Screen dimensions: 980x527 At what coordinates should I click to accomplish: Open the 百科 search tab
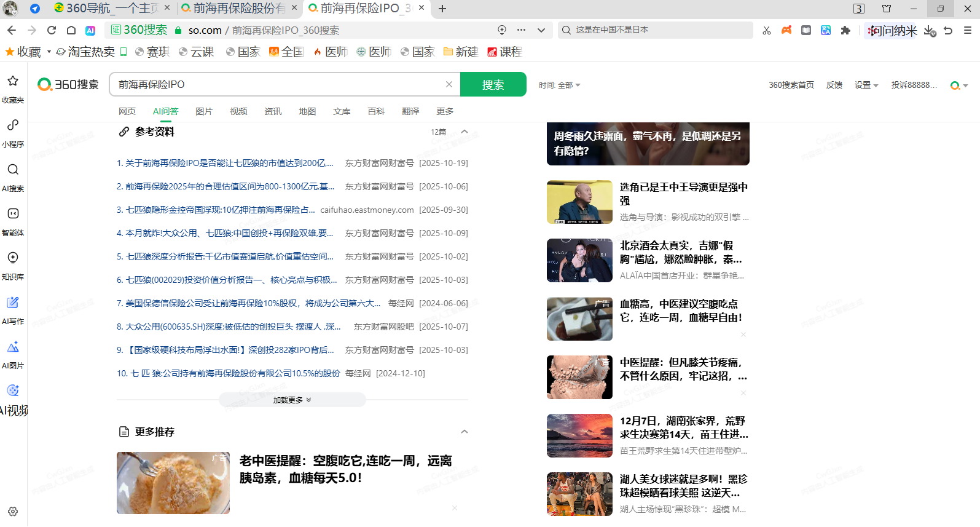tap(376, 111)
